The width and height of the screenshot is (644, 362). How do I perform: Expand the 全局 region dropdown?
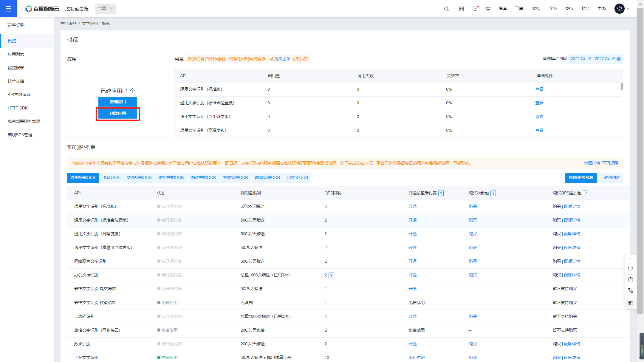click(106, 9)
